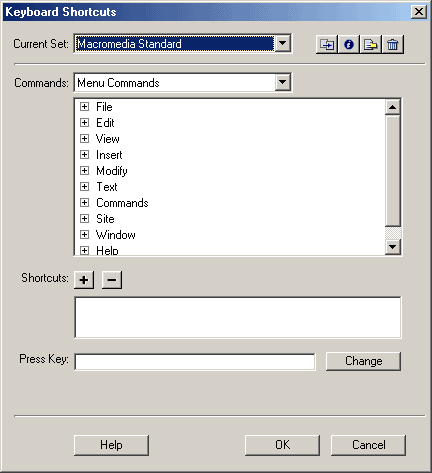Screen dimensions: 432x473
Task: Expand the Edit tree node
Action: (x=84, y=123)
